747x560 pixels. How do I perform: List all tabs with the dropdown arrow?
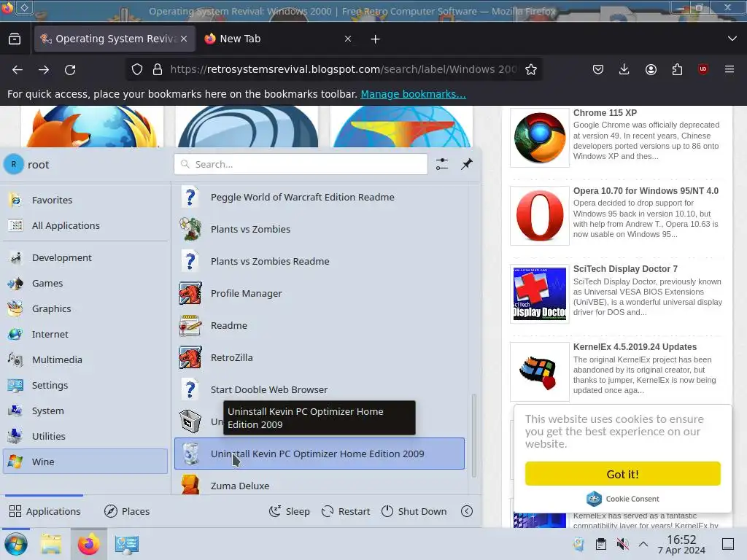(x=732, y=39)
